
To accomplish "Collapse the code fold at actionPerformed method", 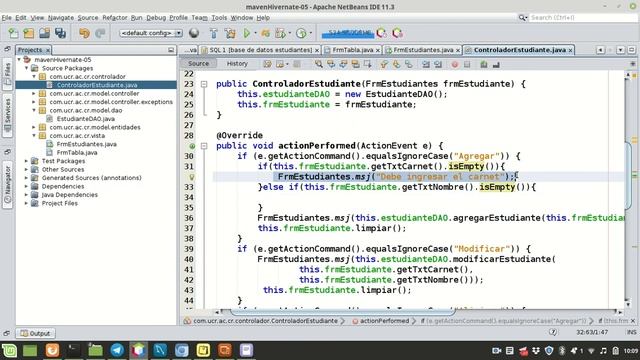I will (204, 146).
